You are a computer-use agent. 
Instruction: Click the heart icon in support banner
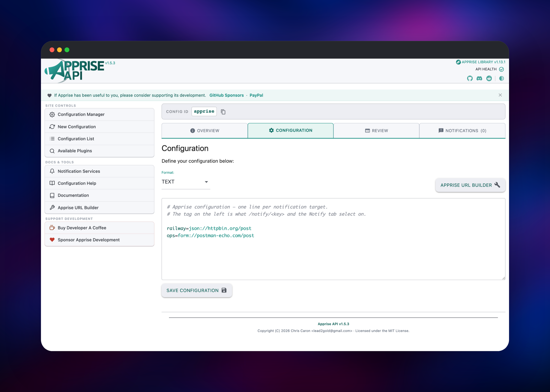pos(49,95)
